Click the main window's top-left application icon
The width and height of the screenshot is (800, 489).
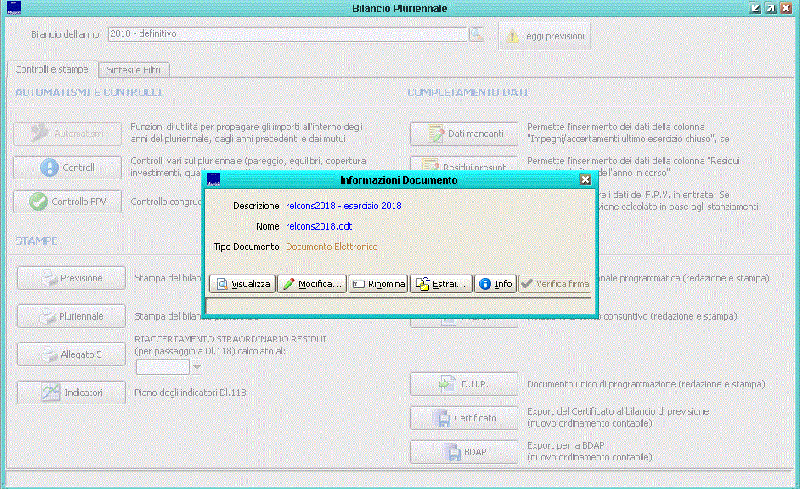14,8
